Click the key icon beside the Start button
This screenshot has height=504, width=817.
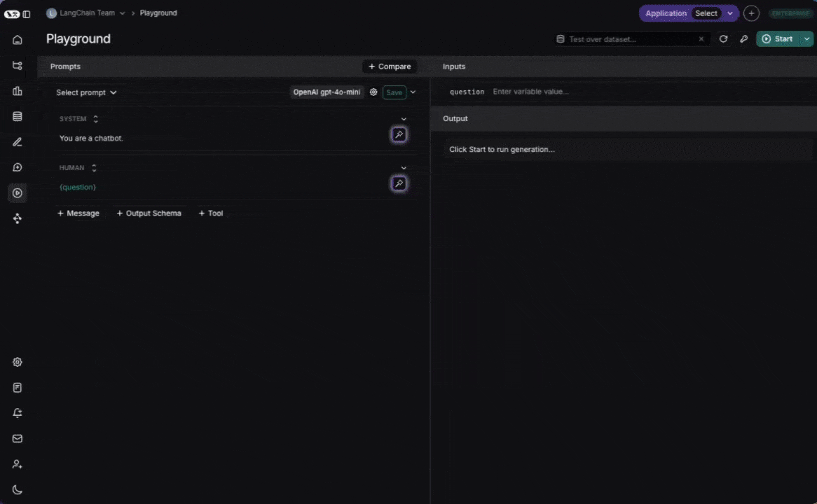pos(743,39)
